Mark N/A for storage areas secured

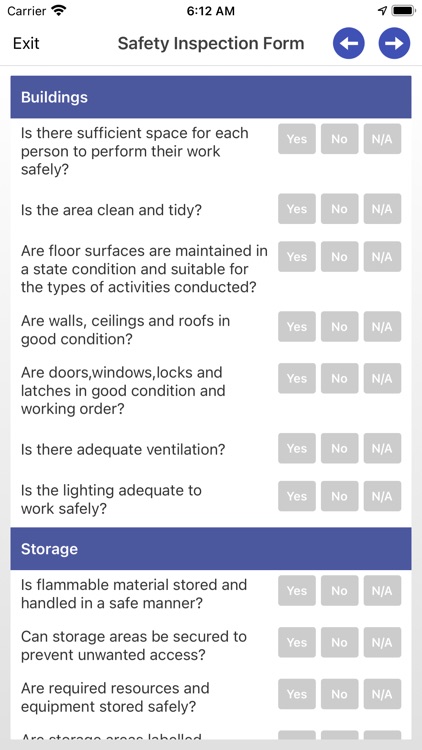point(382,642)
